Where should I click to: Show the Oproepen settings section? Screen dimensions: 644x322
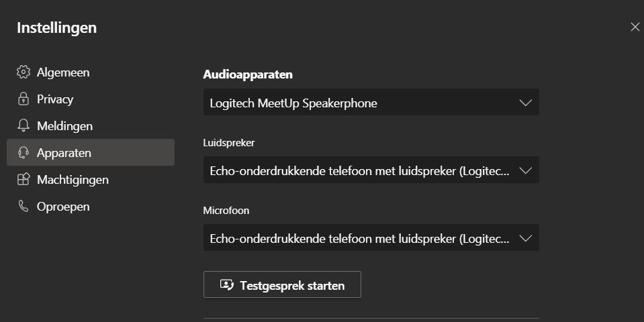63,207
